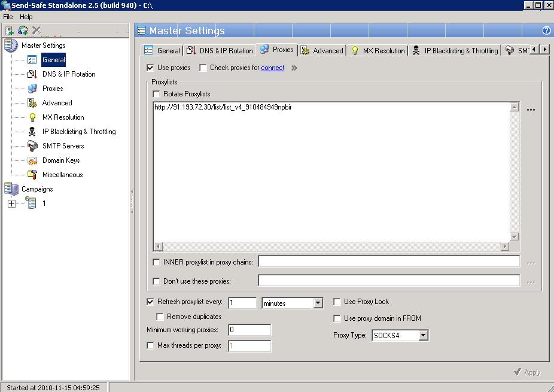This screenshot has width=554, height=392.
Task: Click the Advanced tab icon
Action: point(305,50)
